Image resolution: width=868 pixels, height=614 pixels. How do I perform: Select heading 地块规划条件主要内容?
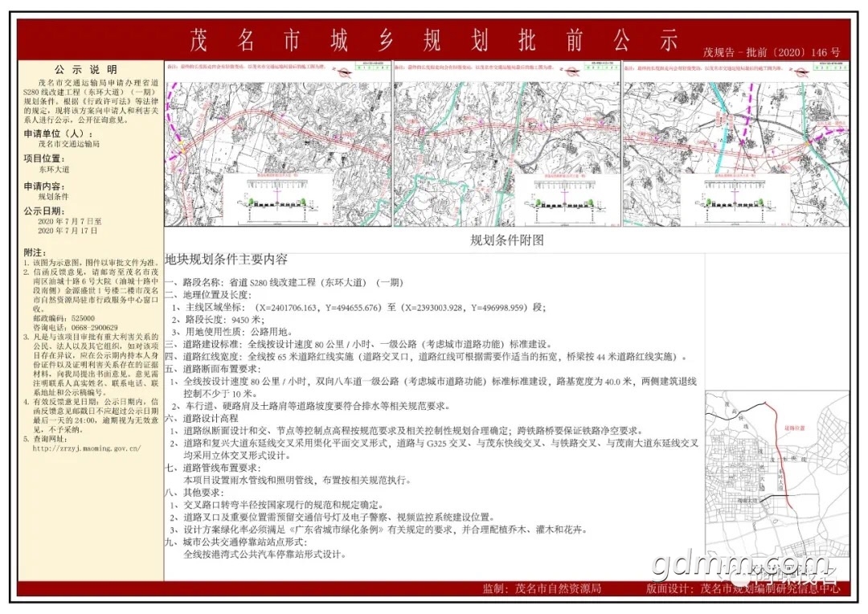tap(227, 259)
